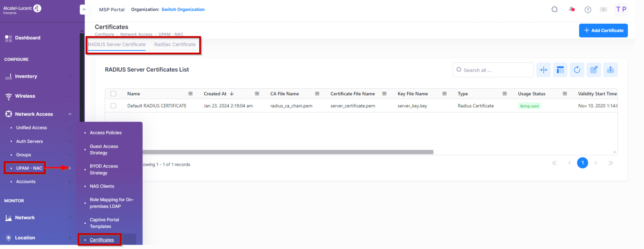
Task: Check the Default RADIUS CERTIFICATE row checkbox
Action: (x=113, y=106)
